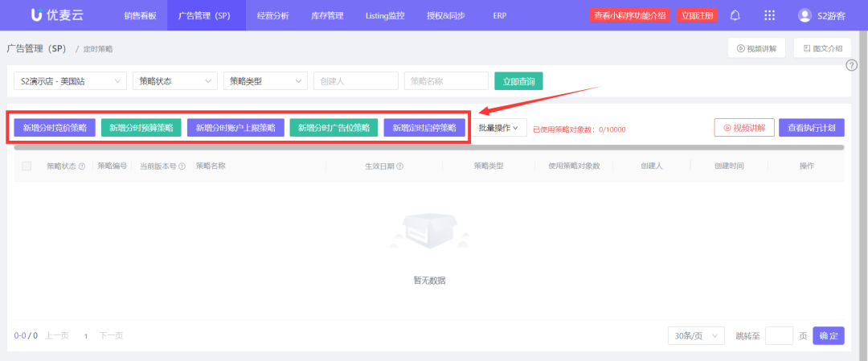The height and width of the screenshot is (361, 868).
Task: Click the 新增分时竞价策略 button
Action: (x=55, y=128)
